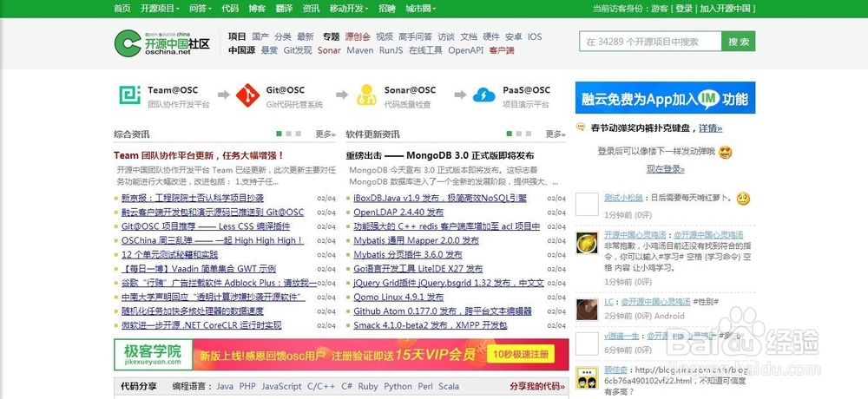Click first page dot in 软件更新资讯
This screenshot has height=399, width=868.
510,134
